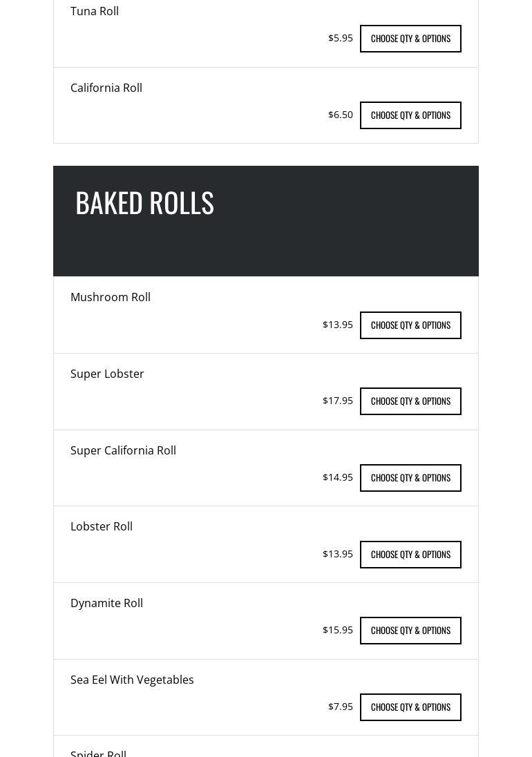Screen dimensions: 532x757
Task: Select the Mushroom Roll menu item title
Action: (x=111, y=297)
